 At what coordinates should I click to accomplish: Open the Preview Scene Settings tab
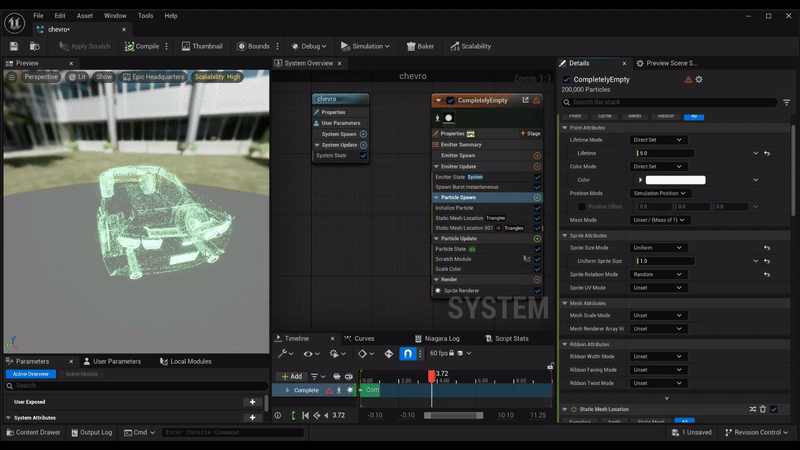click(x=667, y=63)
